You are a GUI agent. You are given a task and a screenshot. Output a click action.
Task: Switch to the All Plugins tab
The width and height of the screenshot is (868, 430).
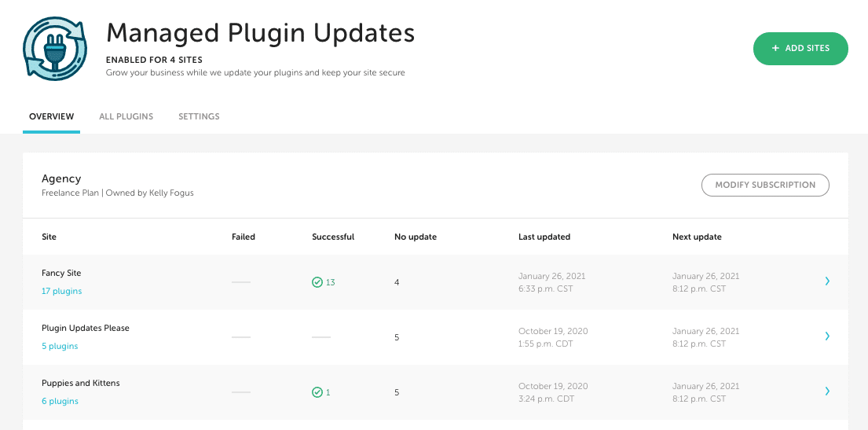pyautogui.click(x=126, y=116)
